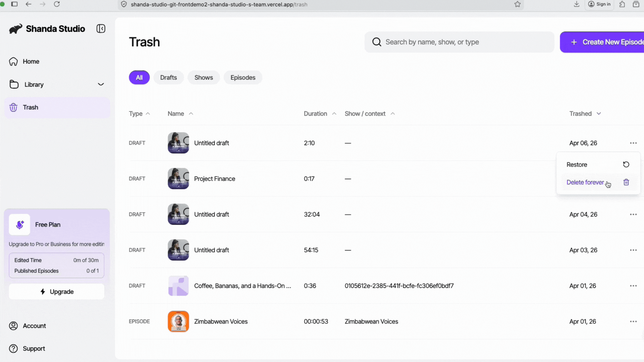This screenshot has height=362, width=644.
Task: Choose Delete forever from the context menu
Action: click(585, 182)
